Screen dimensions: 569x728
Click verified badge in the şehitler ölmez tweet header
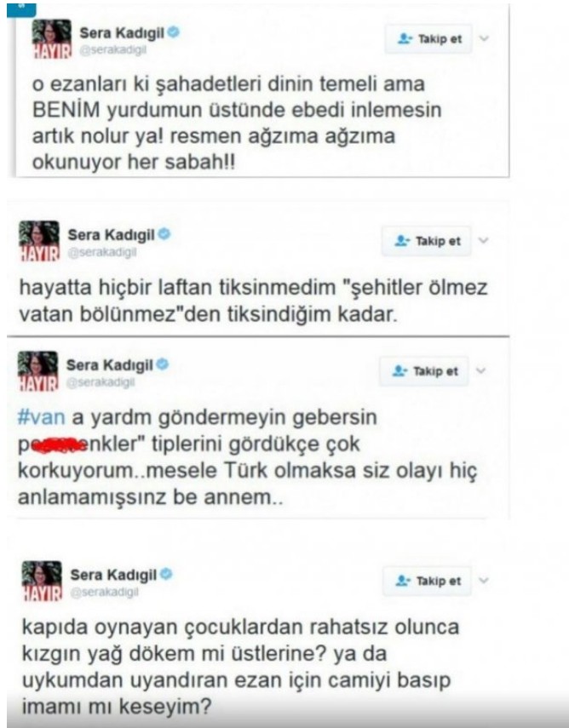[164, 234]
